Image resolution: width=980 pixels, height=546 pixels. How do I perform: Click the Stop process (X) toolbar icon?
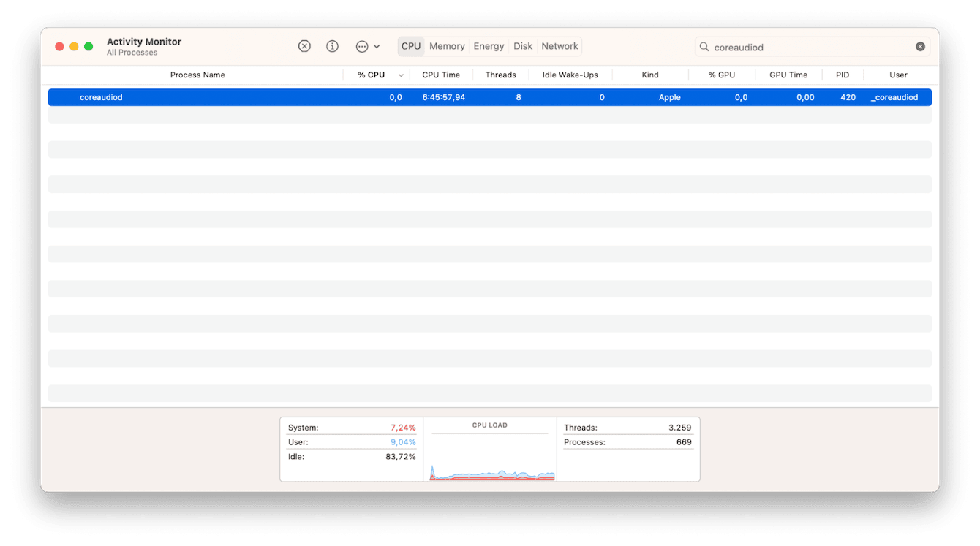(x=304, y=46)
